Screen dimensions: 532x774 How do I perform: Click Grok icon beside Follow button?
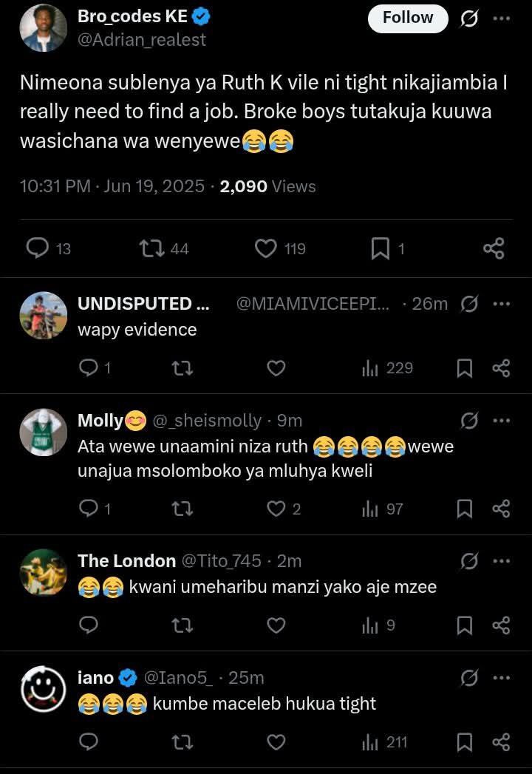point(469,18)
